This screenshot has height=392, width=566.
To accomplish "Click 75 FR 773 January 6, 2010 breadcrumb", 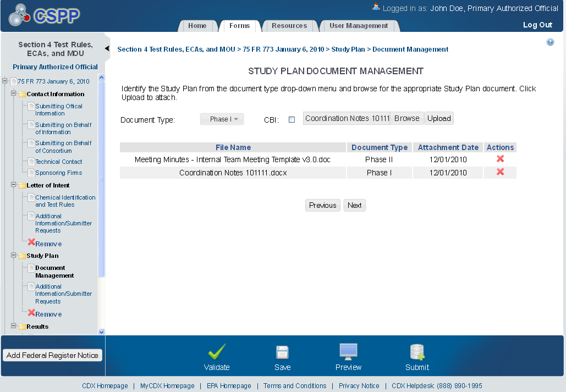I will (x=283, y=49).
